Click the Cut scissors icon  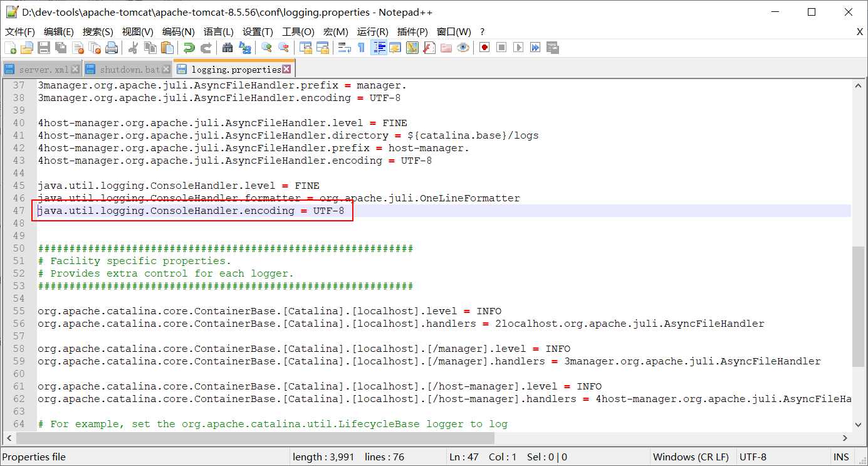[x=133, y=48]
